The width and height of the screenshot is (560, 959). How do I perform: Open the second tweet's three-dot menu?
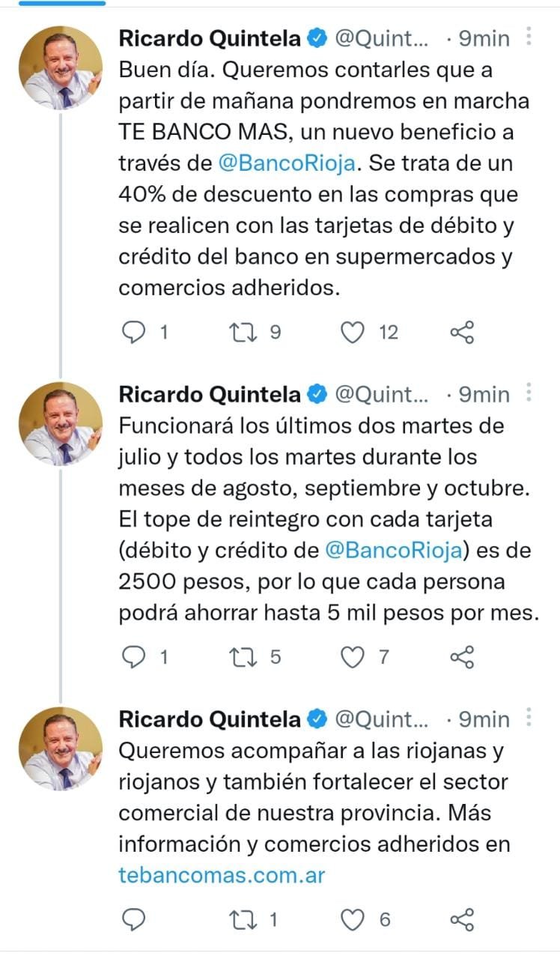(529, 393)
